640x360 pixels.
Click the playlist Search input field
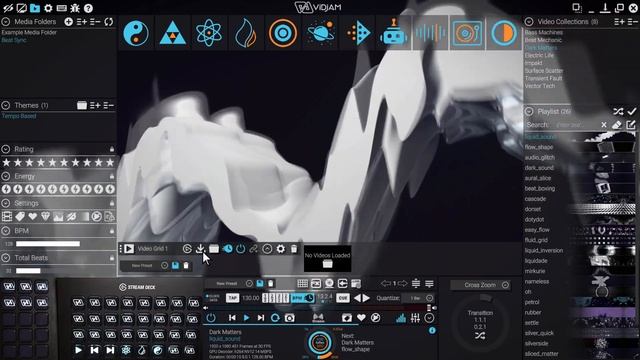pos(576,125)
